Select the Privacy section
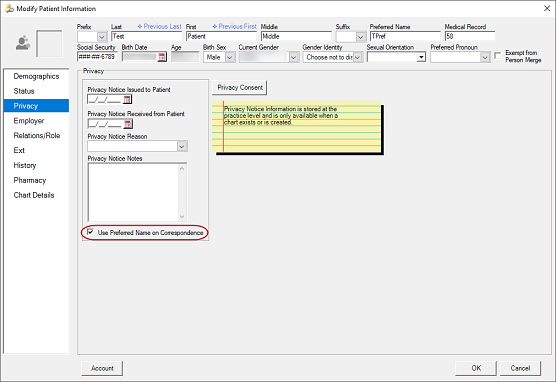The width and height of the screenshot is (556, 382). (37, 106)
